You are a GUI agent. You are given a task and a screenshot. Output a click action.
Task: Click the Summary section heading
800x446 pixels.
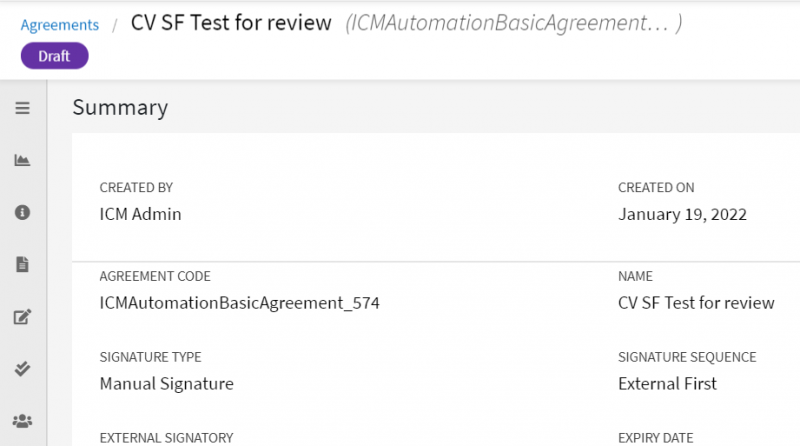pyautogui.click(x=120, y=108)
